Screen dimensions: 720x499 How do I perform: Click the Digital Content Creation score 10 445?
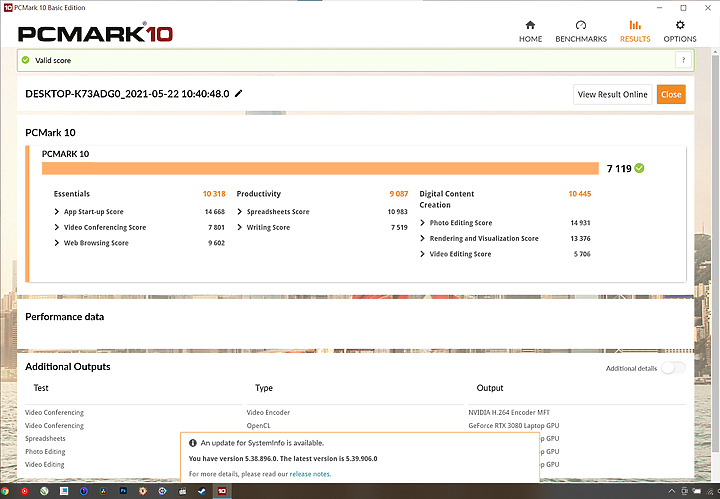point(579,194)
